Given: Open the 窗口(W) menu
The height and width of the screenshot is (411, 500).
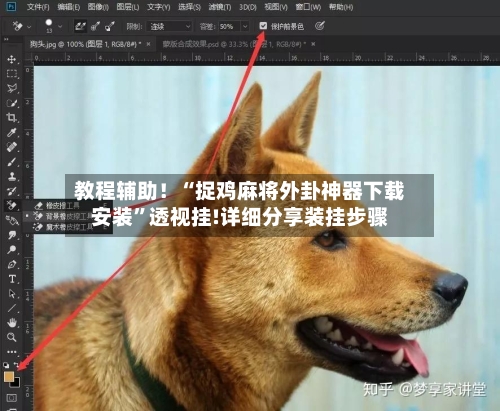Looking at the screenshot, I should click(308, 7).
